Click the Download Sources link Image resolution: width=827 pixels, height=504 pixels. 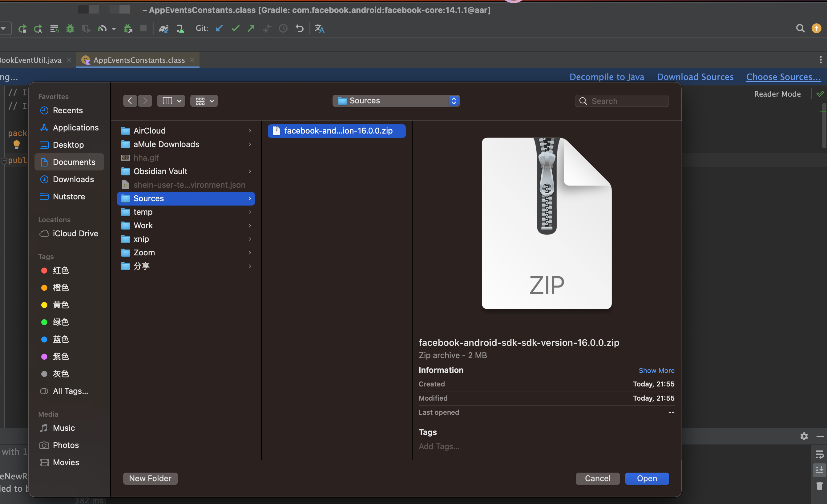[x=695, y=77]
